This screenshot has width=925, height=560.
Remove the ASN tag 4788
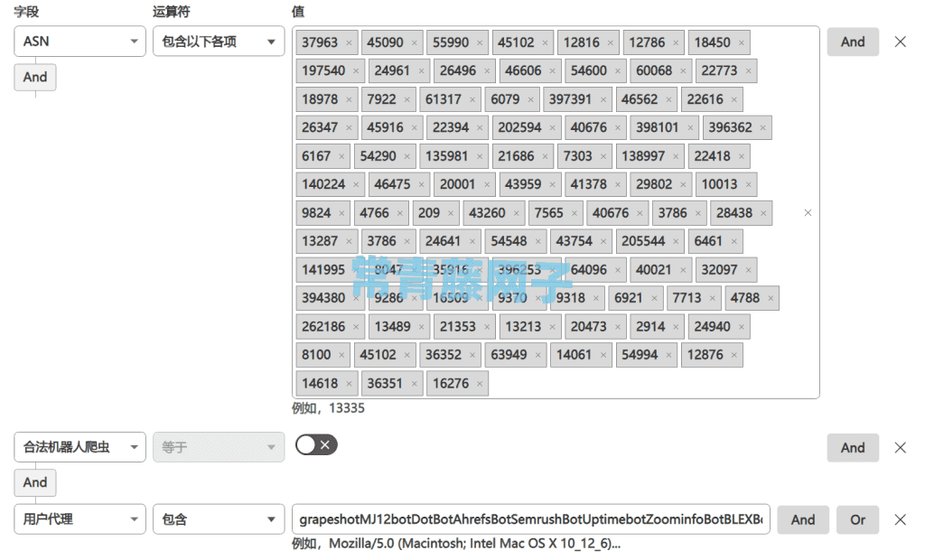click(770, 297)
